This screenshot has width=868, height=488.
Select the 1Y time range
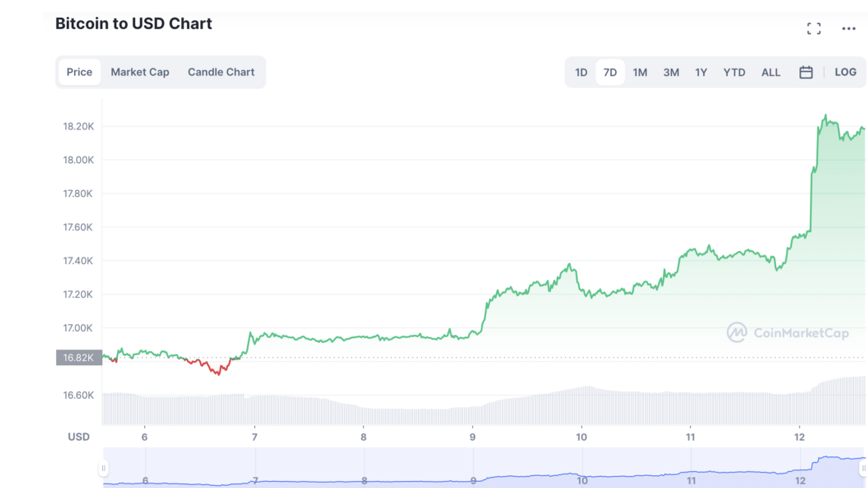click(x=701, y=72)
